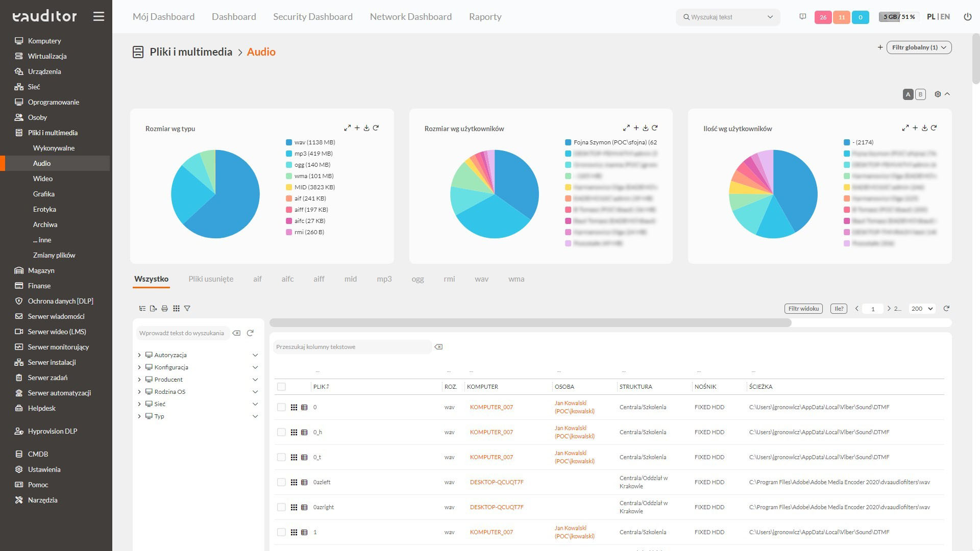
Task: Log out with the power icon
Action: coord(967,17)
